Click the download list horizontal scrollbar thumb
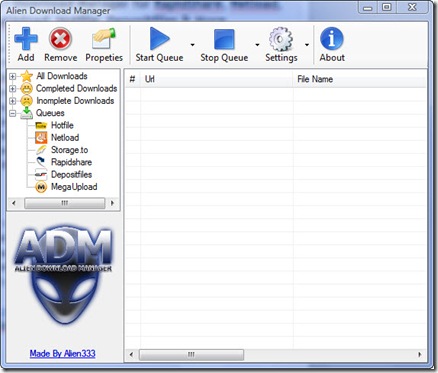 191,355
